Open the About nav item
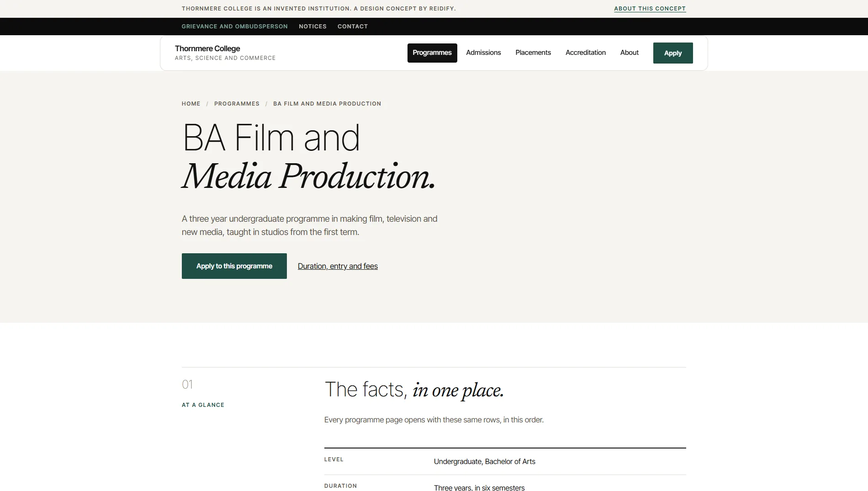 [x=630, y=53]
